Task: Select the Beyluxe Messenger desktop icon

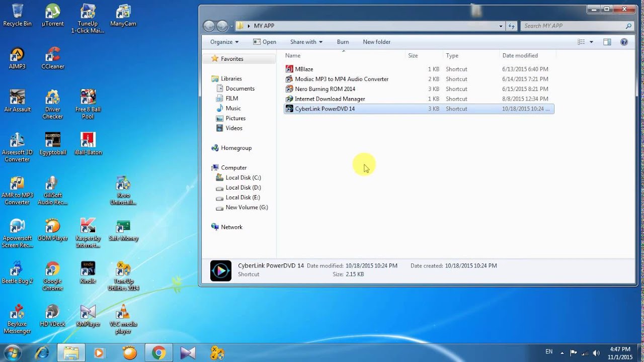Action: point(17,319)
